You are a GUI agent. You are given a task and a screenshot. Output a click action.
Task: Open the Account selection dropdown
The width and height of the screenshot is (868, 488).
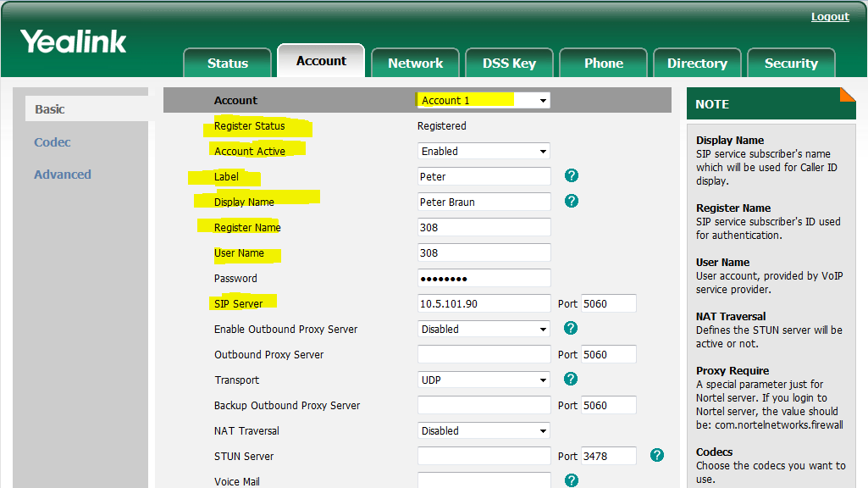(x=484, y=100)
